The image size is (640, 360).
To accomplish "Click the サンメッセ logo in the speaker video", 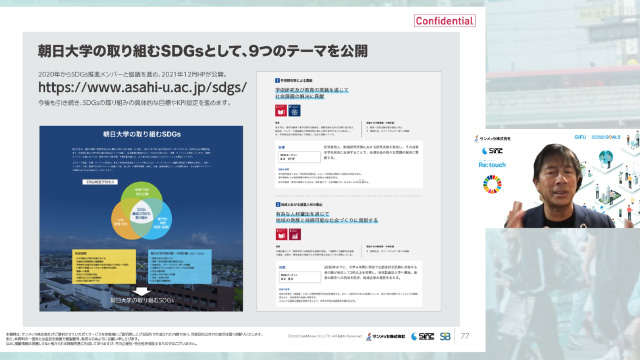I will (x=492, y=139).
